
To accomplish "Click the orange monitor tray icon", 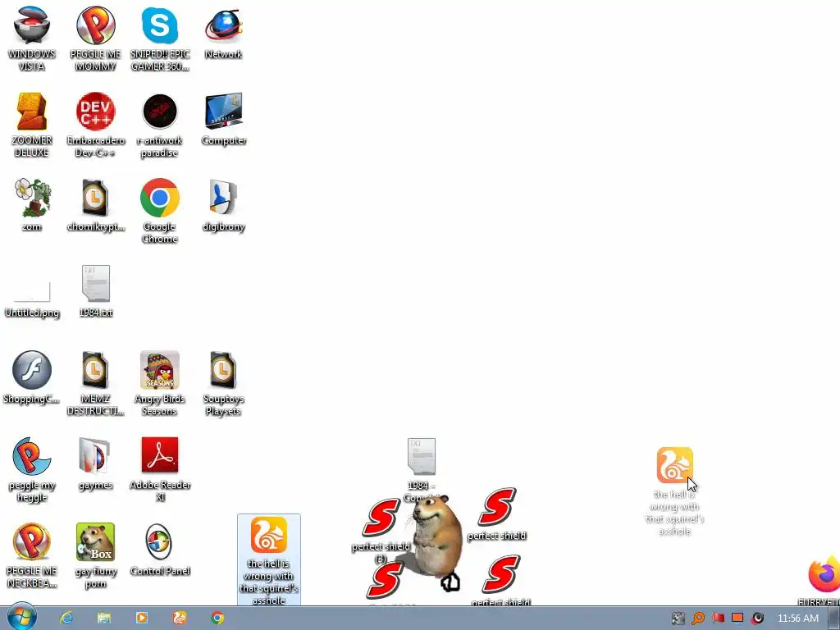I will [737, 619].
